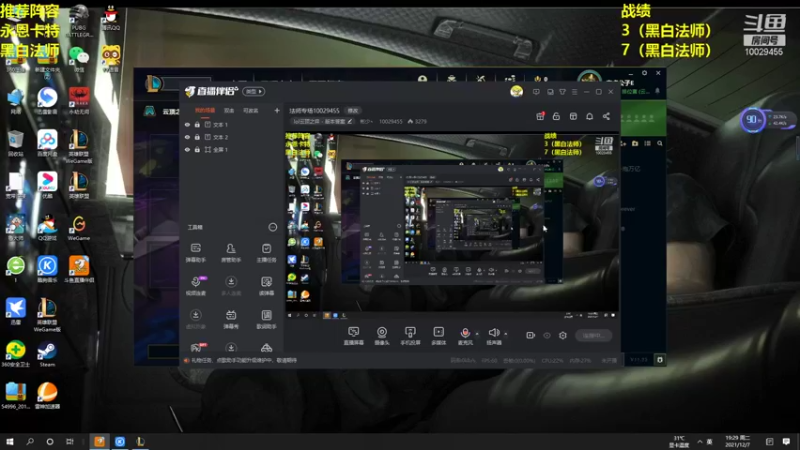Click the 直播中 live button
This screenshot has height=450, width=800.
pyautogui.click(x=593, y=335)
